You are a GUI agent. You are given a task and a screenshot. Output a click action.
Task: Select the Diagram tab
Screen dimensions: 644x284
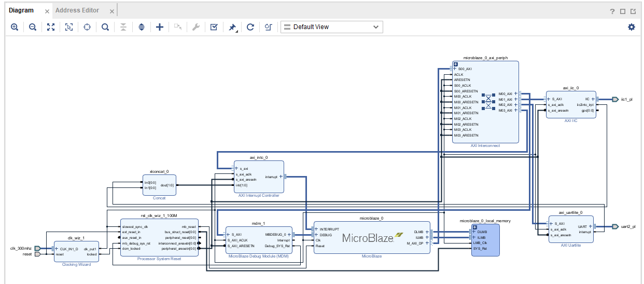21,10
